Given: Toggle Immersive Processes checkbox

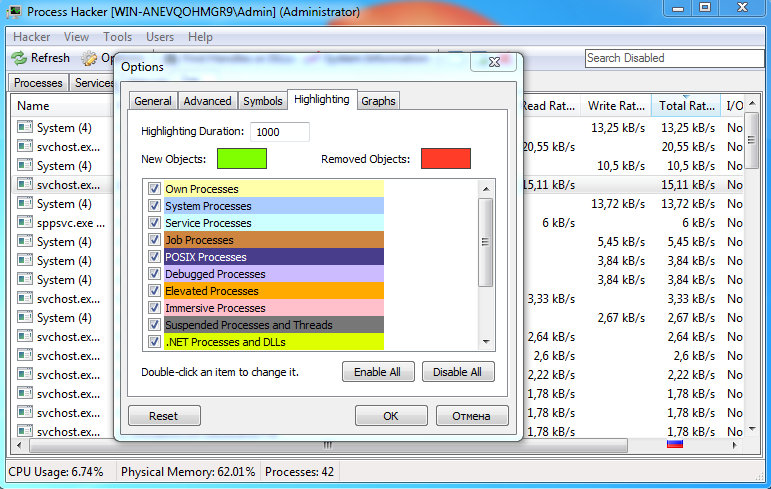Looking at the screenshot, I should [x=154, y=307].
